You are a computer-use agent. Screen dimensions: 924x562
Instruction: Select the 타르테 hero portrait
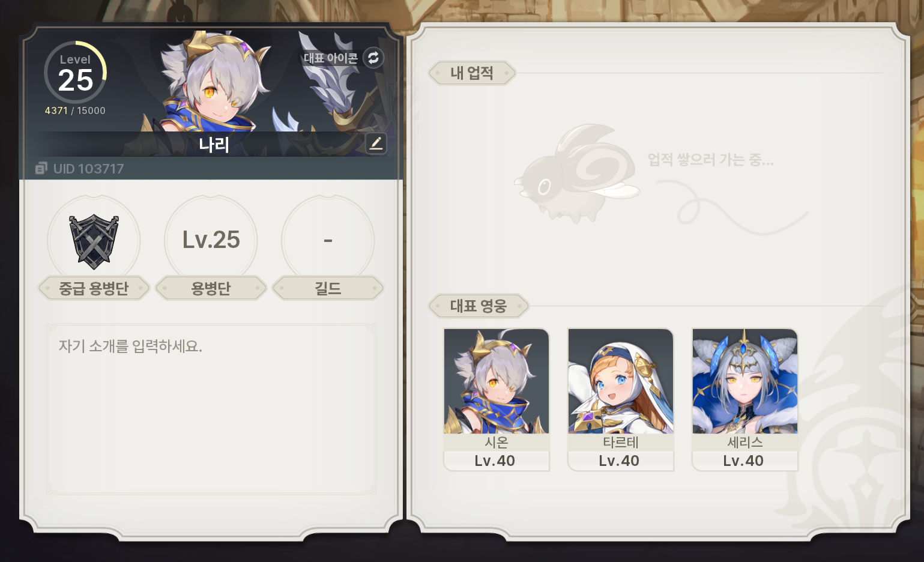[621, 381]
